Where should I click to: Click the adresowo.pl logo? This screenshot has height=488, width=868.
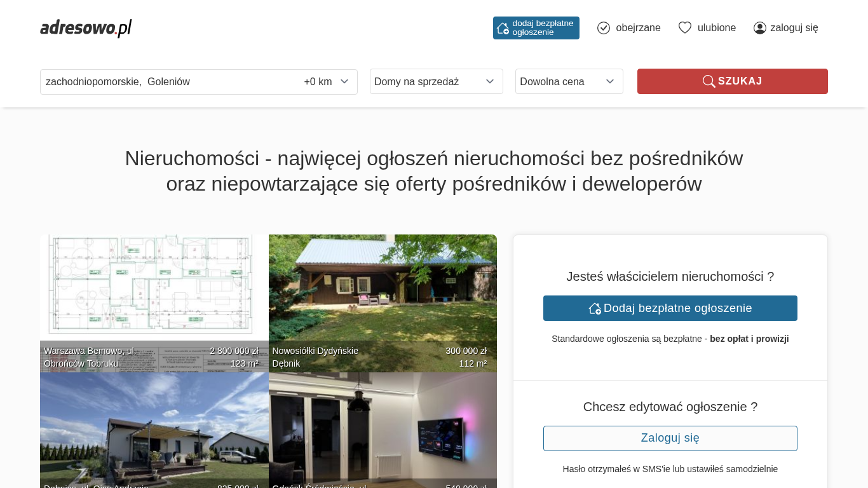(x=86, y=28)
